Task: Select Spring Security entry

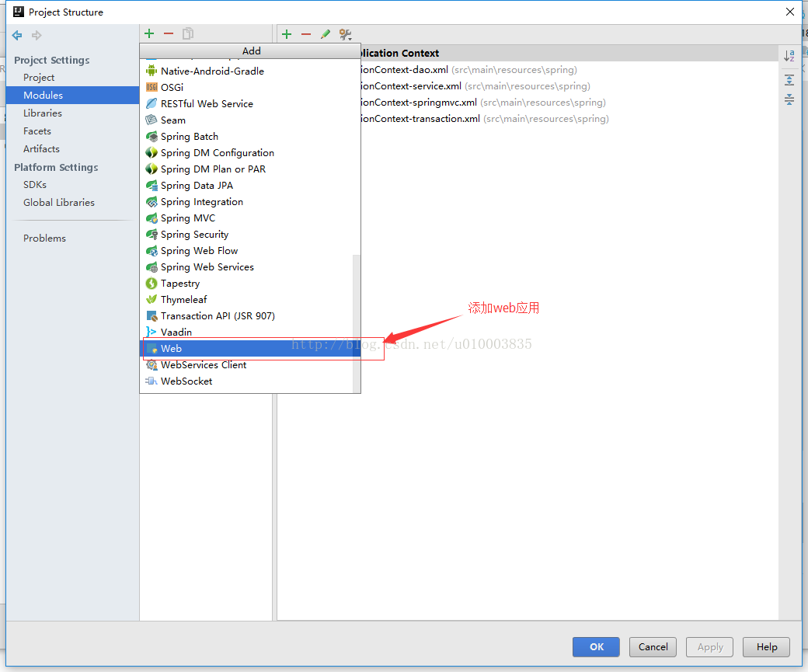Action: point(250,235)
